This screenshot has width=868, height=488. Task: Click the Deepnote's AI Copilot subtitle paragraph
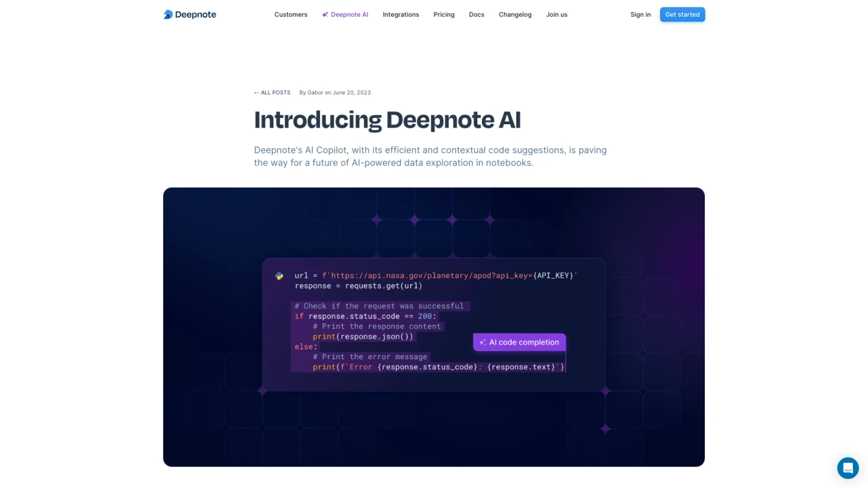coord(430,156)
